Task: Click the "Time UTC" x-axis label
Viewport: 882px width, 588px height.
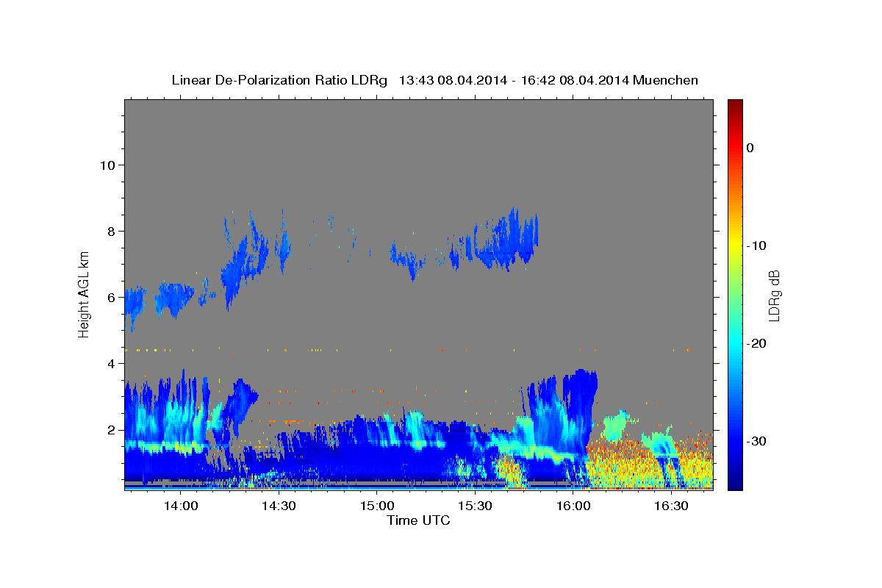Action: (418, 520)
